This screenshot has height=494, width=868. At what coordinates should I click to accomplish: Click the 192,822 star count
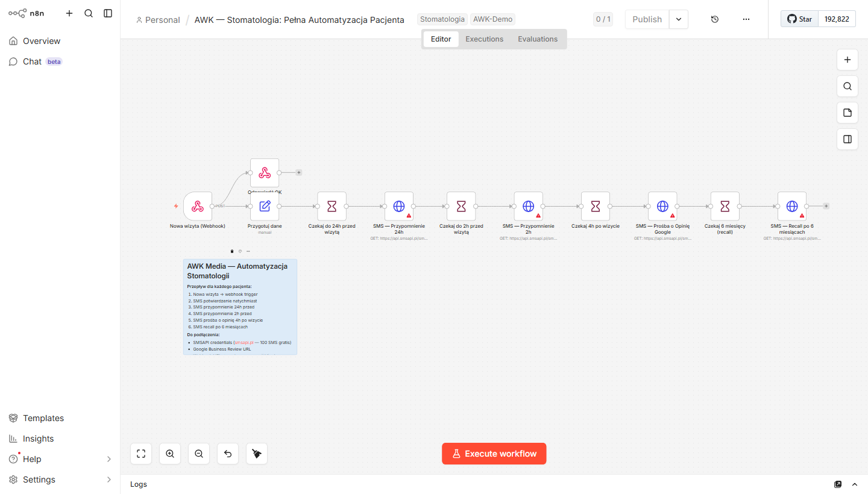(x=837, y=19)
